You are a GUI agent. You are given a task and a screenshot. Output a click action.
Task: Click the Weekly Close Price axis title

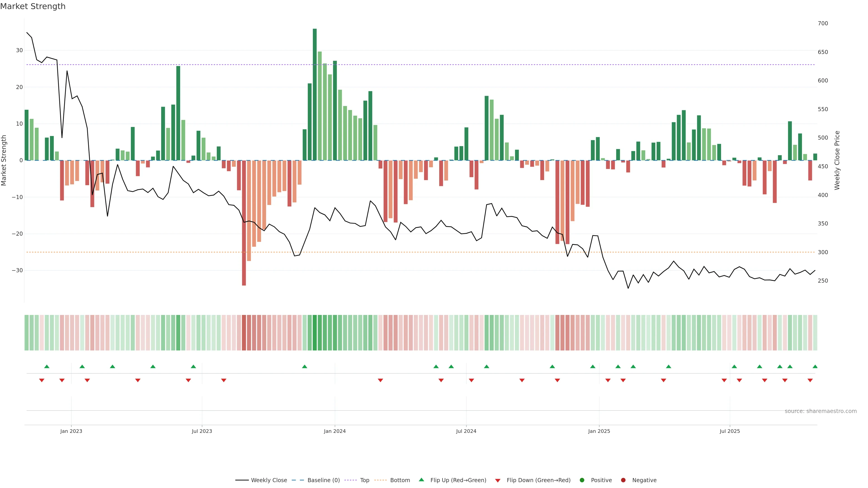click(837, 160)
